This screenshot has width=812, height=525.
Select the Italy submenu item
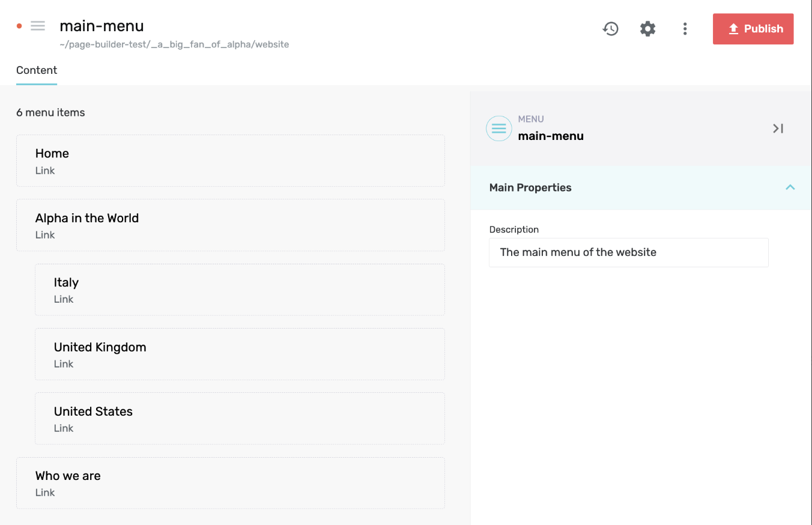240,290
